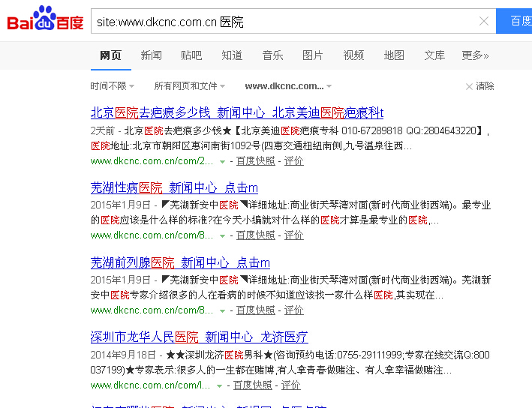Image resolution: width=532 pixels, height=408 pixels.
Task: Switch to the 地图 tab
Action: click(394, 55)
